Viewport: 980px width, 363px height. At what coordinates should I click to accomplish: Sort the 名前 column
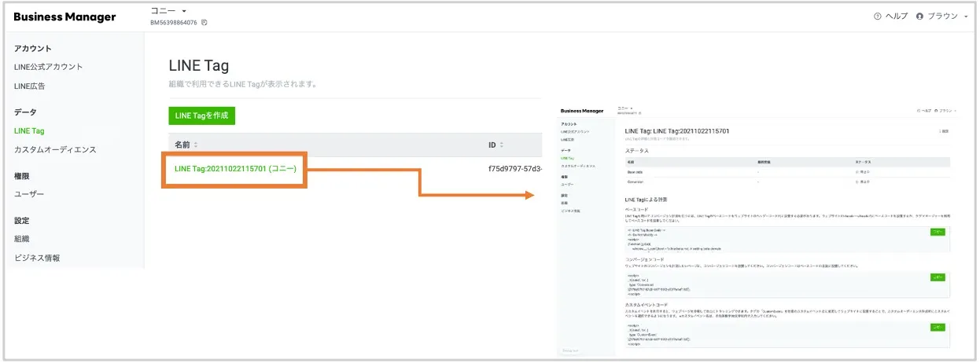[x=197, y=145]
